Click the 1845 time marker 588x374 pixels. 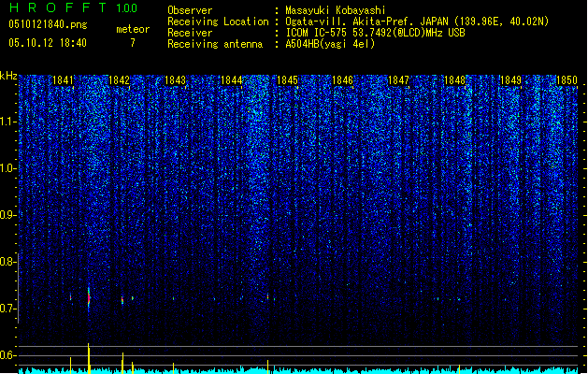(287, 80)
